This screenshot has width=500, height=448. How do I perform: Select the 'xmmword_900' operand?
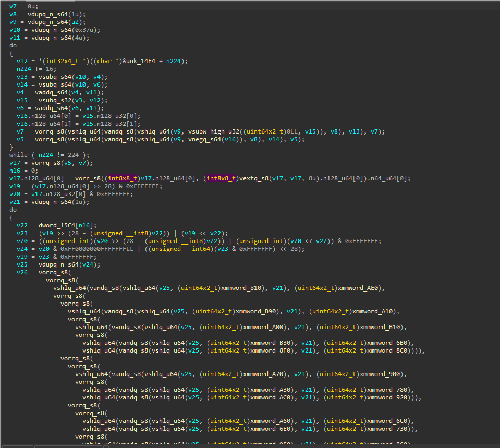pyautogui.click(x=380, y=374)
